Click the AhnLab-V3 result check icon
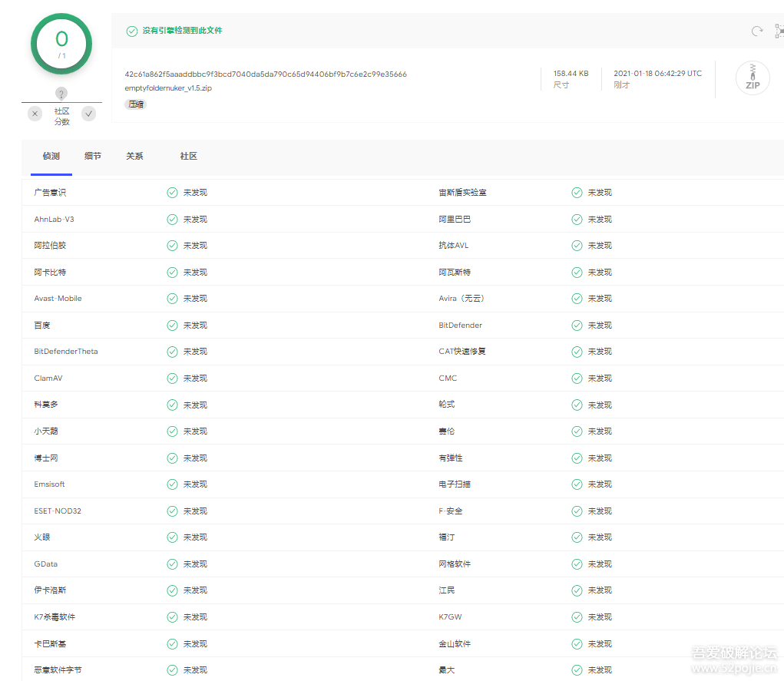 pos(172,219)
